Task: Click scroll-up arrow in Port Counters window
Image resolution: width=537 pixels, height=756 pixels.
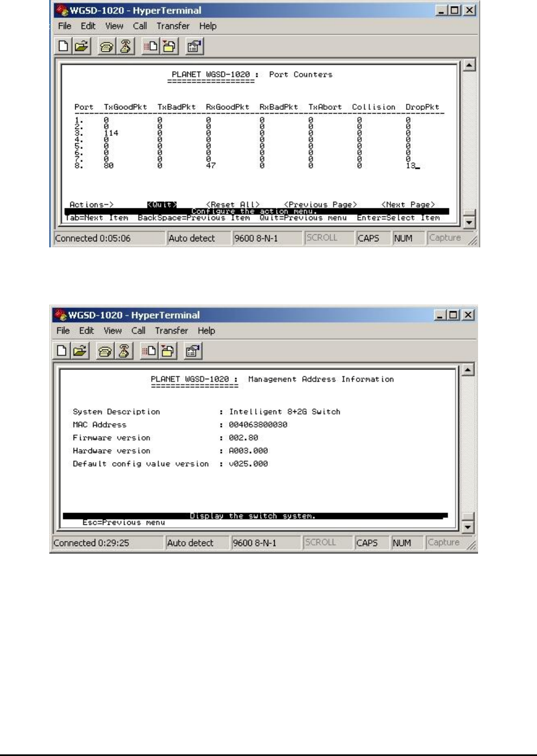Action: [x=469, y=65]
